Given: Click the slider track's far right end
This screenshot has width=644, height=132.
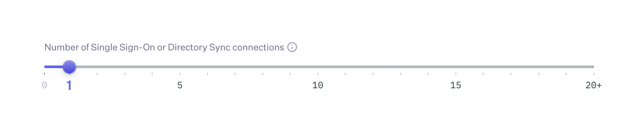Looking at the screenshot, I should pos(593,67).
